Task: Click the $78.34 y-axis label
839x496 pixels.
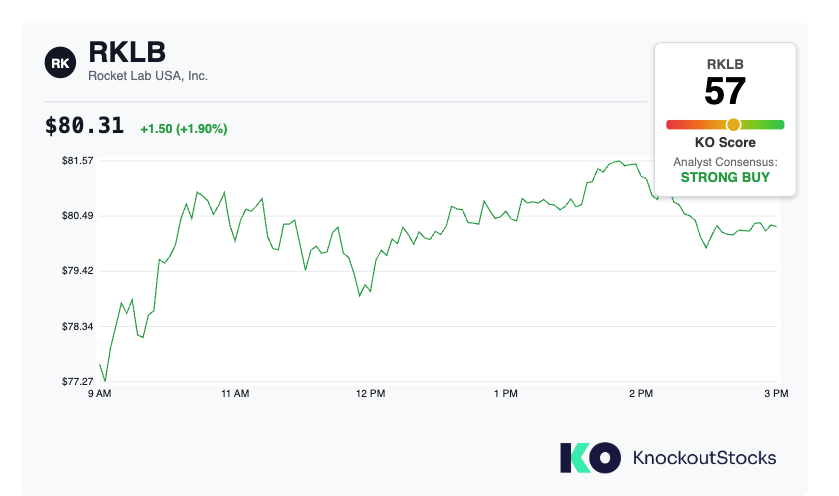Action: pos(78,326)
